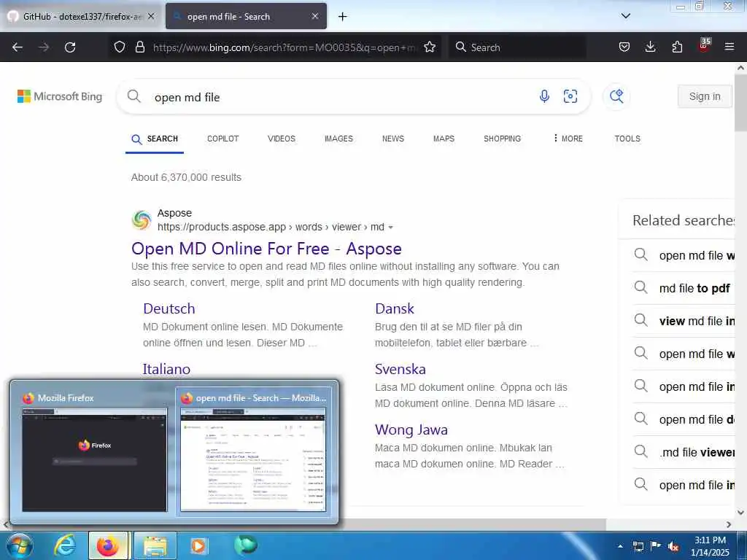The height and width of the screenshot is (560, 747).
Task: Switch to VIDEOS tab
Action: (282, 139)
